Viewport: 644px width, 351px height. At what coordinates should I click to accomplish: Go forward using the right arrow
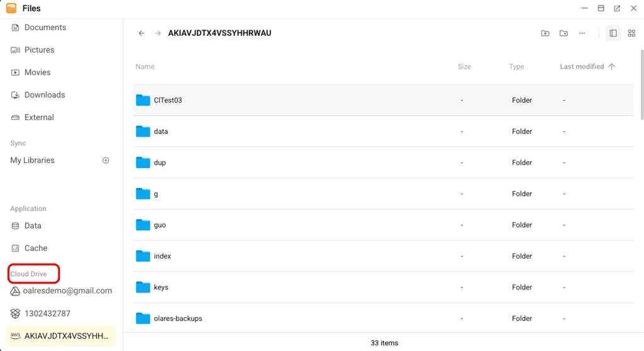[x=158, y=33]
